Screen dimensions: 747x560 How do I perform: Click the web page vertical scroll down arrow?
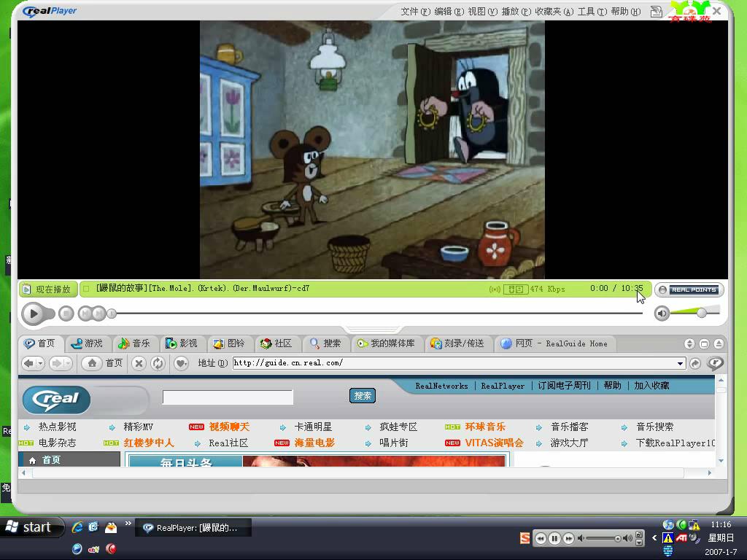tap(721, 461)
